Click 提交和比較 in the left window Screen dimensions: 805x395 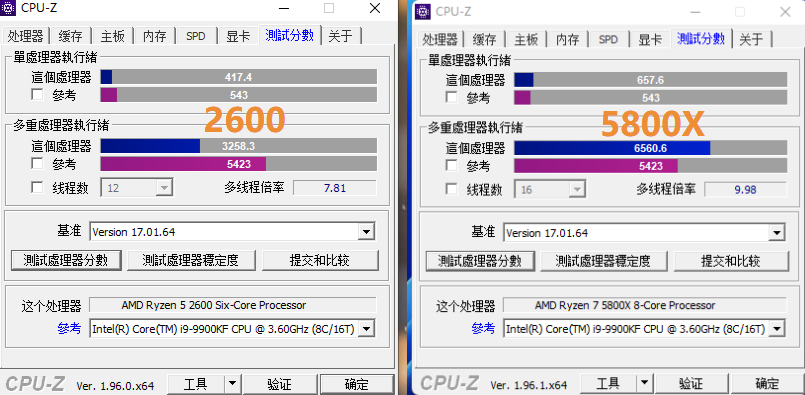[x=320, y=260]
